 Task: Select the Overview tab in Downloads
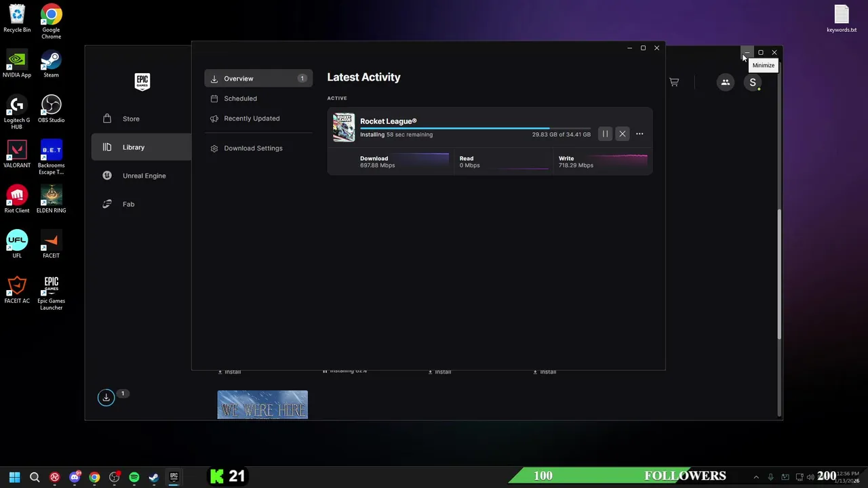[258, 79]
